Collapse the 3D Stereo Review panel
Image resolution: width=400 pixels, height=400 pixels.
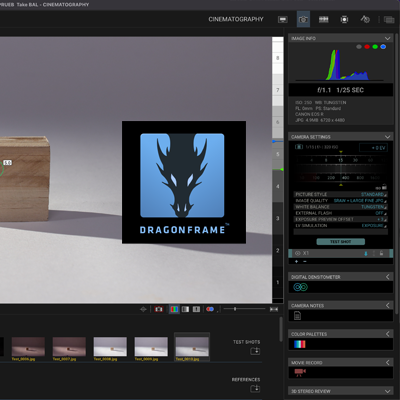point(387,391)
